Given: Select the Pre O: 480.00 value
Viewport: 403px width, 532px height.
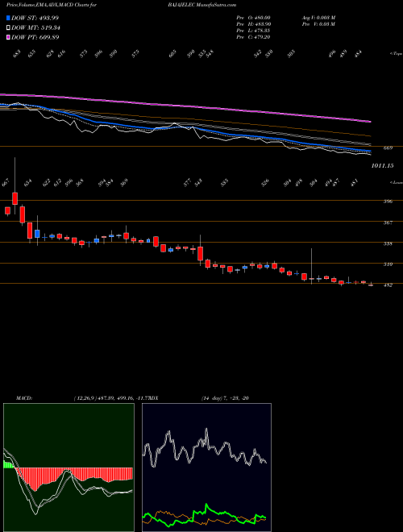Looking at the screenshot, I should tap(253, 18).
